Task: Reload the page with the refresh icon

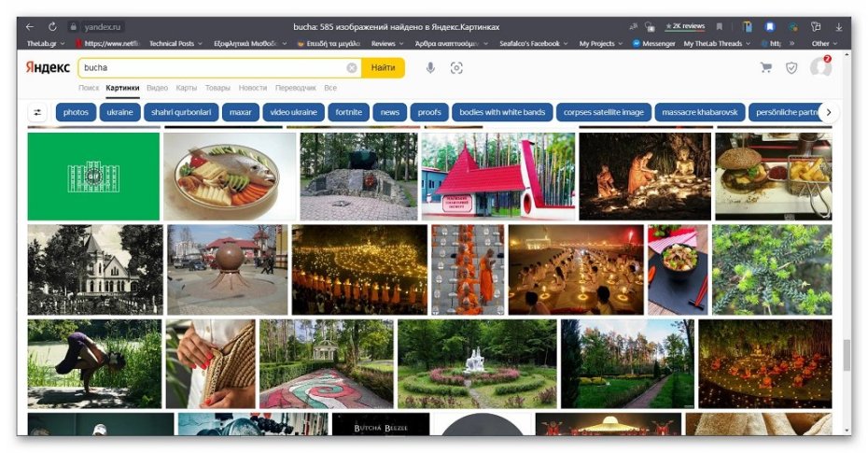Action: pos(52,26)
